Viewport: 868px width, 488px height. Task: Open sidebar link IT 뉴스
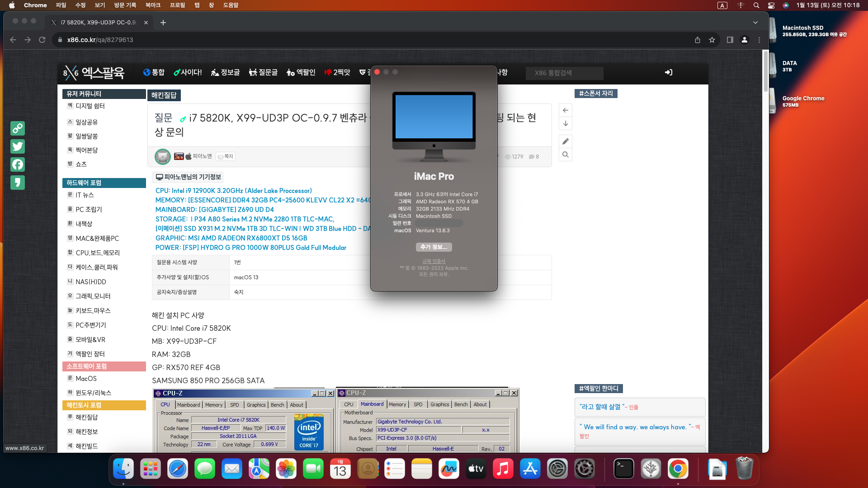tap(85, 195)
